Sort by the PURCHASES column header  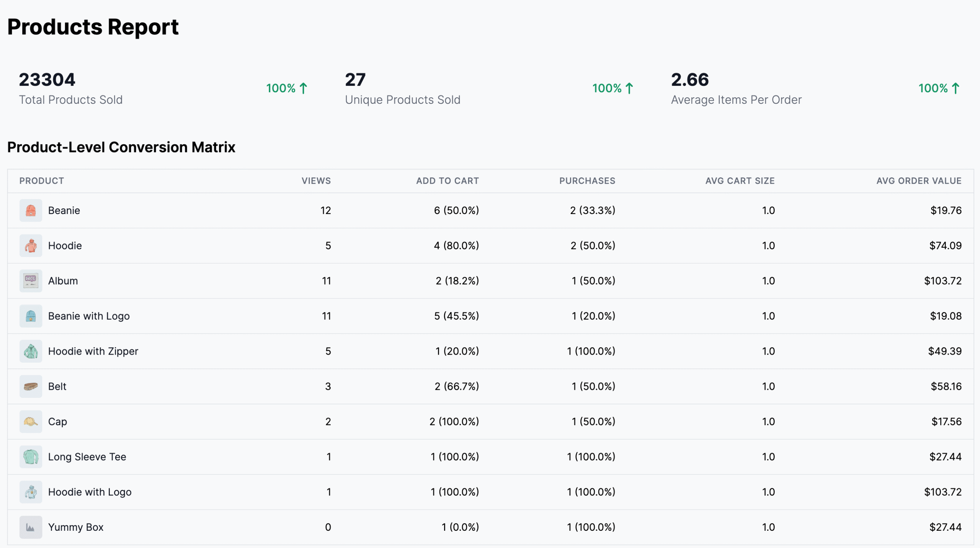pos(587,181)
